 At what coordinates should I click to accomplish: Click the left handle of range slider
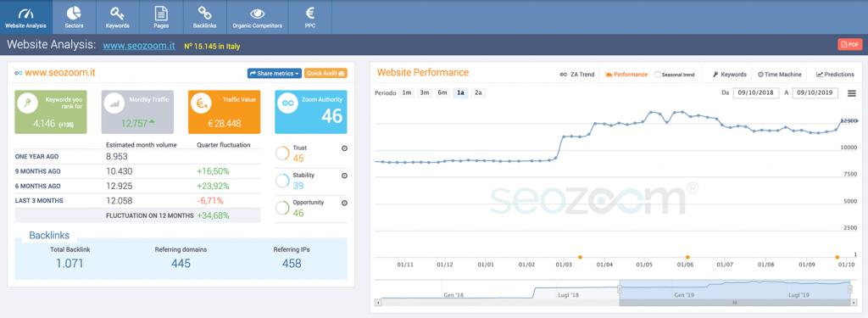tap(620, 289)
